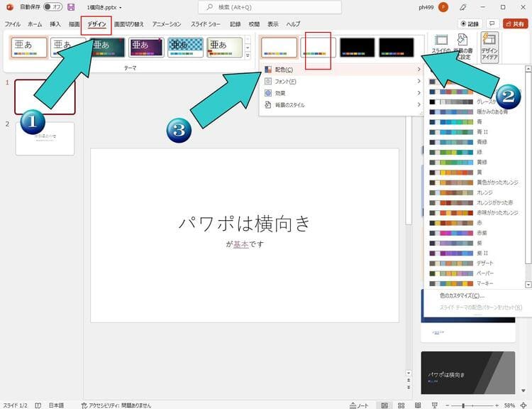
Task: Open the ヘルプ tab
Action: point(293,23)
